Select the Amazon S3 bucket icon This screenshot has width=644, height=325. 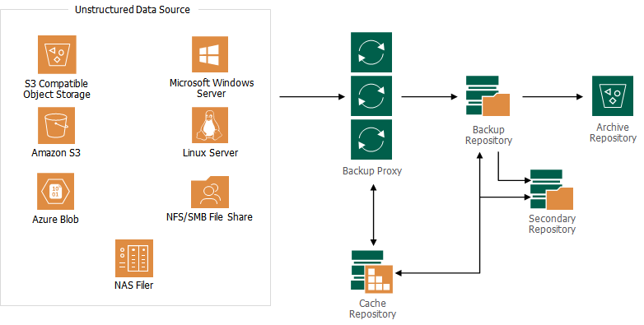pyautogui.click(x=56, y=126)
